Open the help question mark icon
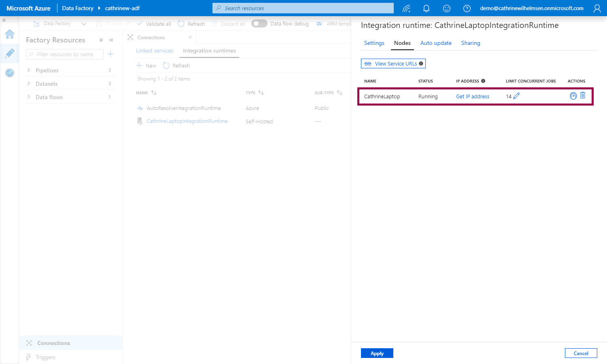Image resolution: width=607 pixels, height=364 pixels. tap(467, 8)
